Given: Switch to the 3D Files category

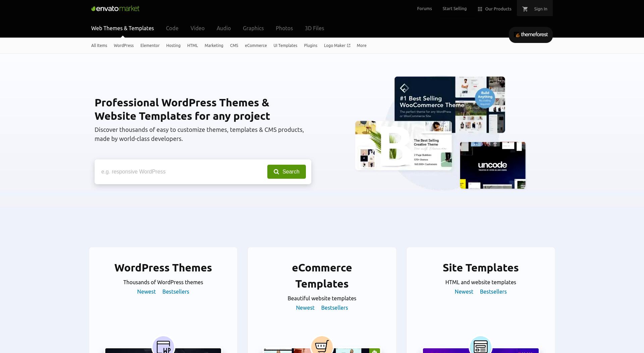Looking at the screenshot, I should pyautogui.click(x=314, y=28).
